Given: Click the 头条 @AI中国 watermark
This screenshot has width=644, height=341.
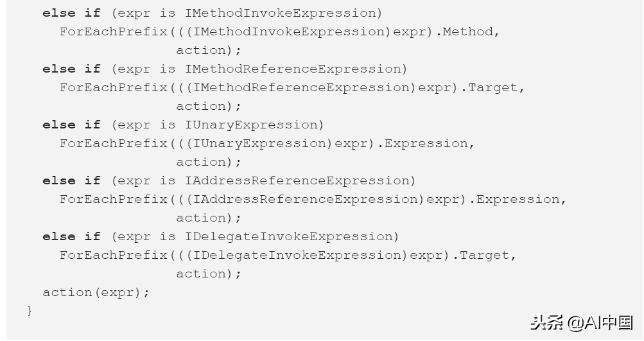Looking at the screenshot, I should (582, 322).
